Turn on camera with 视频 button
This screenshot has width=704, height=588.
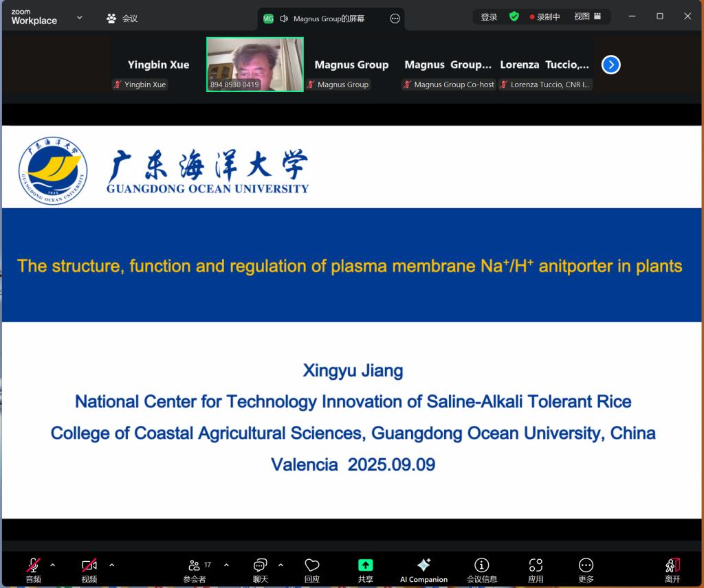[x=89, y=569]
